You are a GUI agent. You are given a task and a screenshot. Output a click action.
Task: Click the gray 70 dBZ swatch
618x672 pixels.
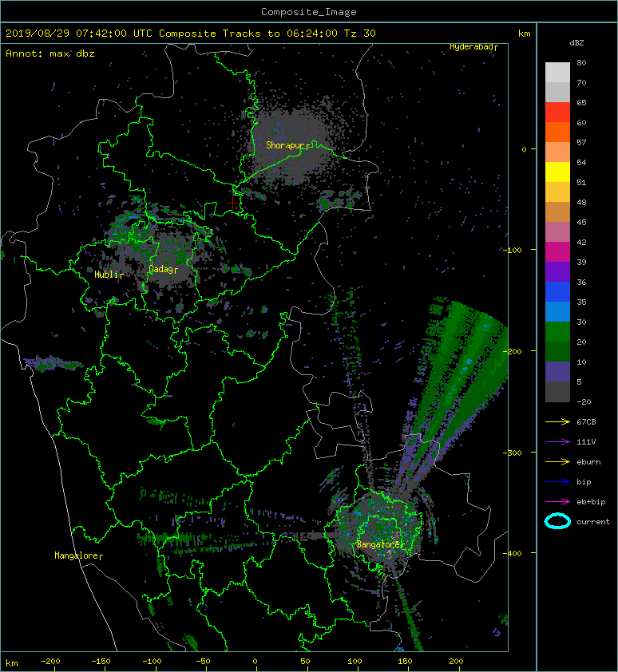point(557,92)
